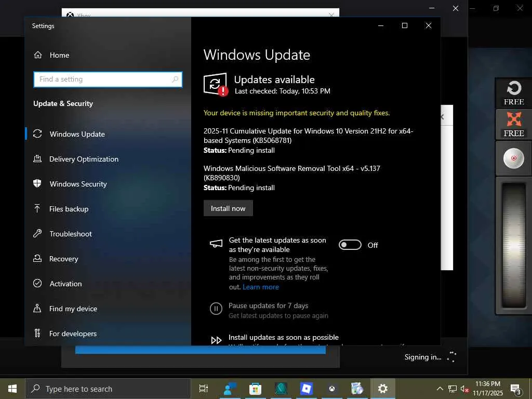This screenshot has width=532, height=399.
Task: Open Find my device settings
Action: tap(73, 309)
